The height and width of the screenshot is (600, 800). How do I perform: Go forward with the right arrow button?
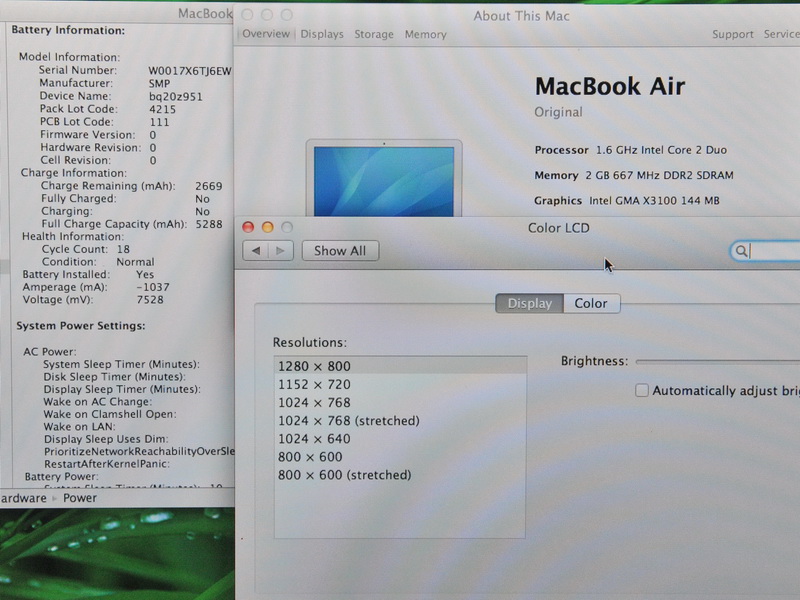[281, 251]
